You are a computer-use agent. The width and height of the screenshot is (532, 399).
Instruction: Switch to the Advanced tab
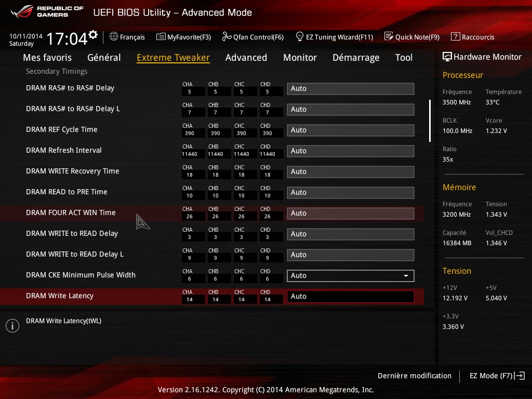(x=246, y=58)
